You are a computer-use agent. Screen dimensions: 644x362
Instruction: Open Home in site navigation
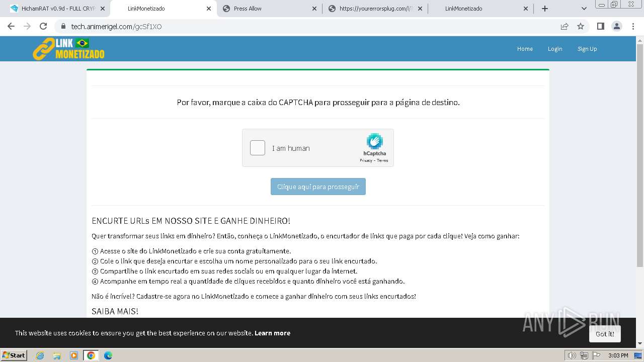[525, 49]
